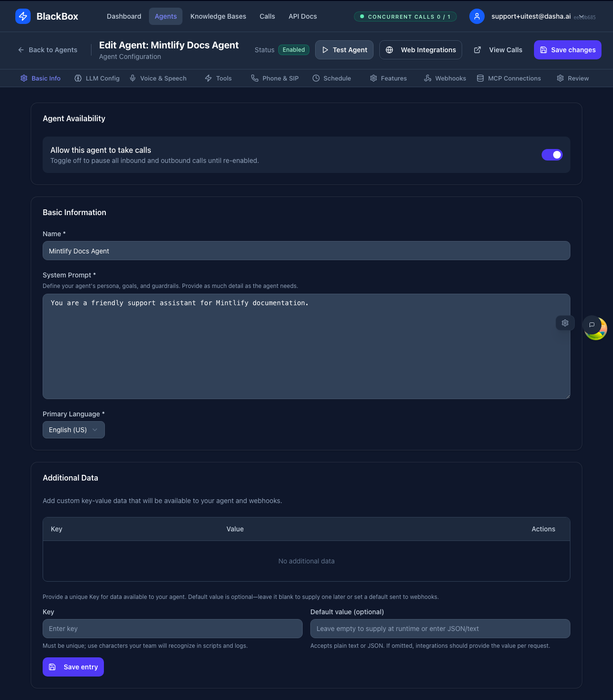Select the Review gear icon
Screen dimensions: 613x700
[559, 78]
